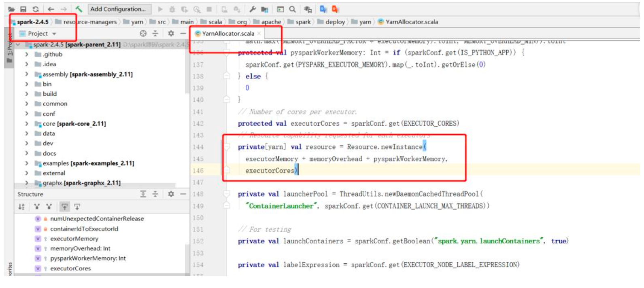Image resolution: width=644 pixels, height=288 pixels.
Task: Select memoryOverhead: Int in Structure list
Action: coord(80,248)
